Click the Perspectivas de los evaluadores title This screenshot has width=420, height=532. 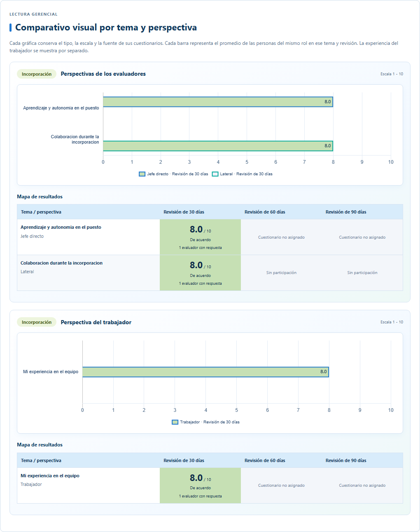click(x=103, y=74)
